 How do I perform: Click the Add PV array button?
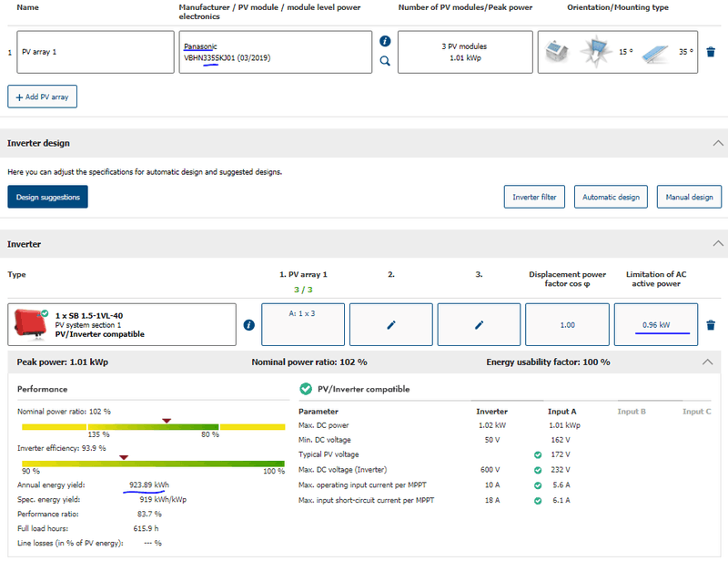click(43, 97)
